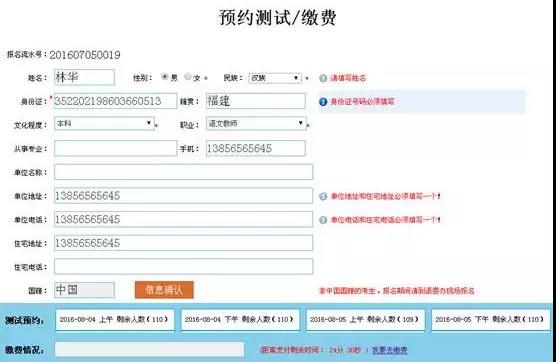Click the red 请填写姓名 hint text

(x=348, y=78)
